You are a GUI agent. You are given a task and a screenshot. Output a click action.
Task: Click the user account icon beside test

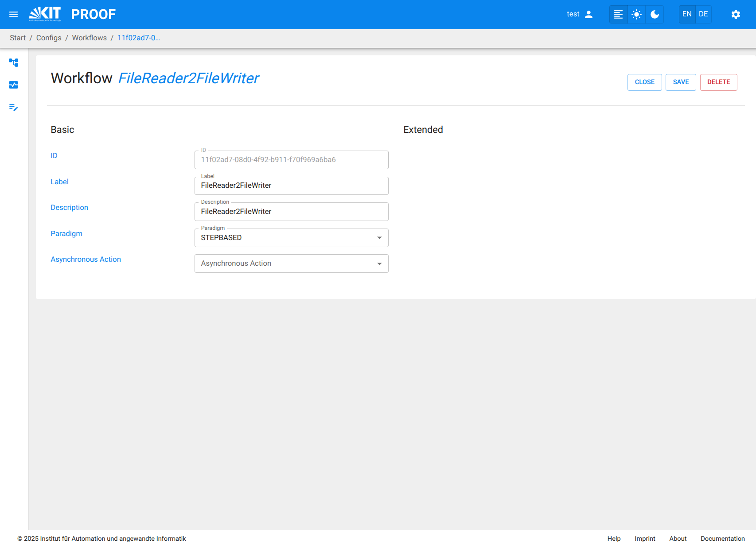click(x=589, y=14)
